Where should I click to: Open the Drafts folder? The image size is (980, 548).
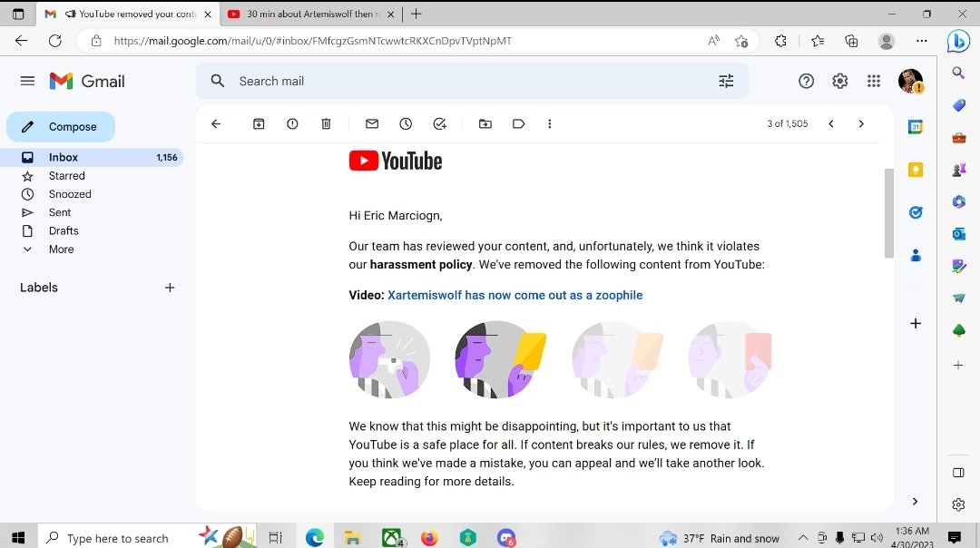pyautogui.click(x=64, y=230)
